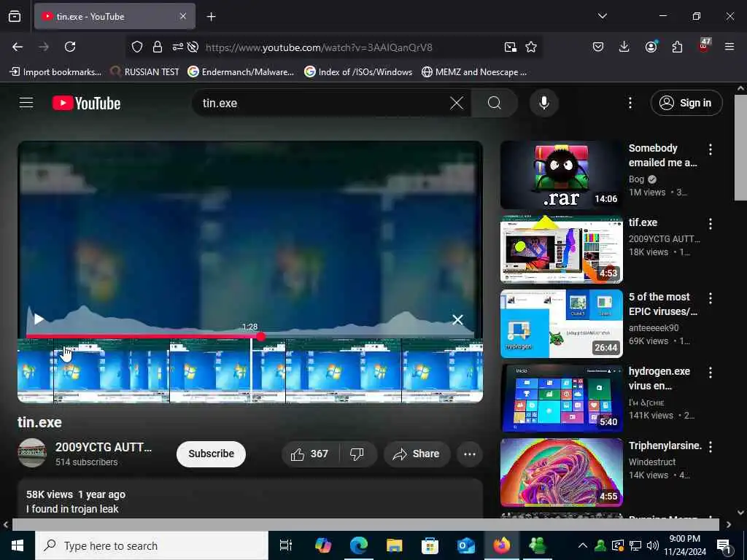
Task: Click the horizontal page scrollbar
Action: 365,524
